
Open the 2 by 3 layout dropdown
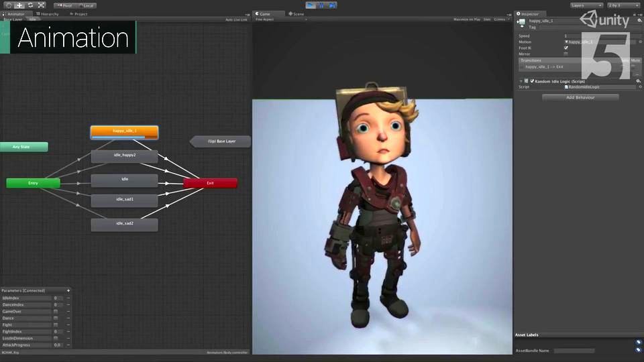tap(623, 5)
